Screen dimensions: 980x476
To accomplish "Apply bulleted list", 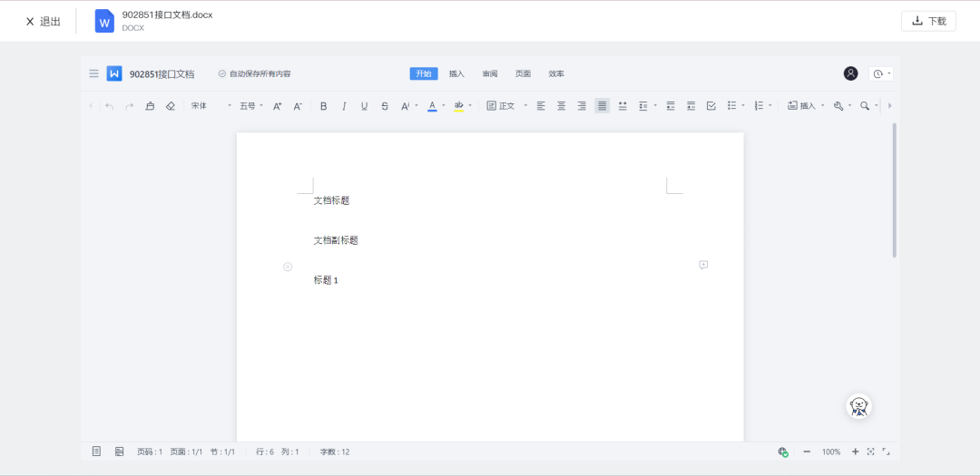I will tap(732, 106).
